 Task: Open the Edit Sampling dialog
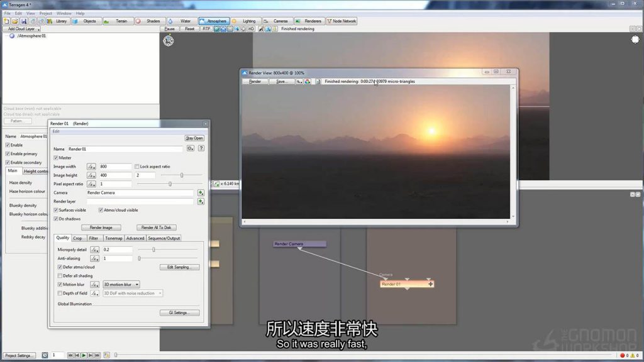179,267
